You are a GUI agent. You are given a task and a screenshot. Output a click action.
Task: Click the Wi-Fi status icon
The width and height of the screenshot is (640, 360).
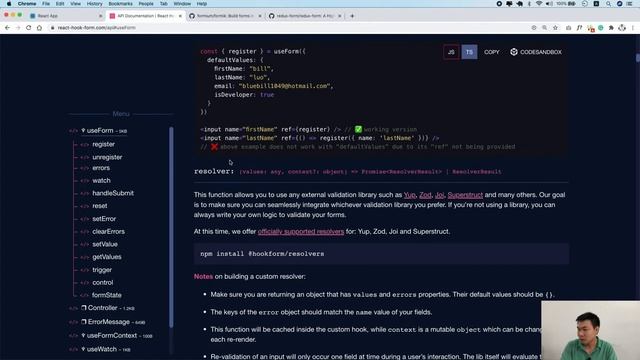point(539,4)
